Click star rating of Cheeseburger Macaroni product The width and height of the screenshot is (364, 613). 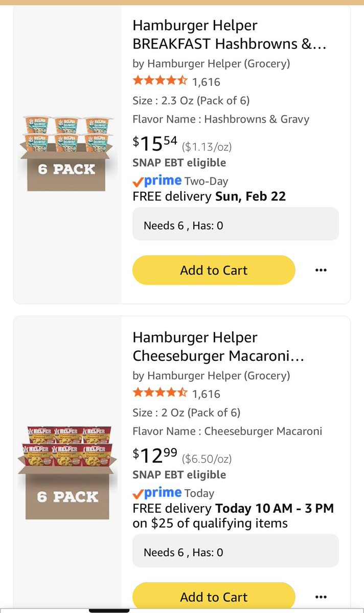coord(160,393)
